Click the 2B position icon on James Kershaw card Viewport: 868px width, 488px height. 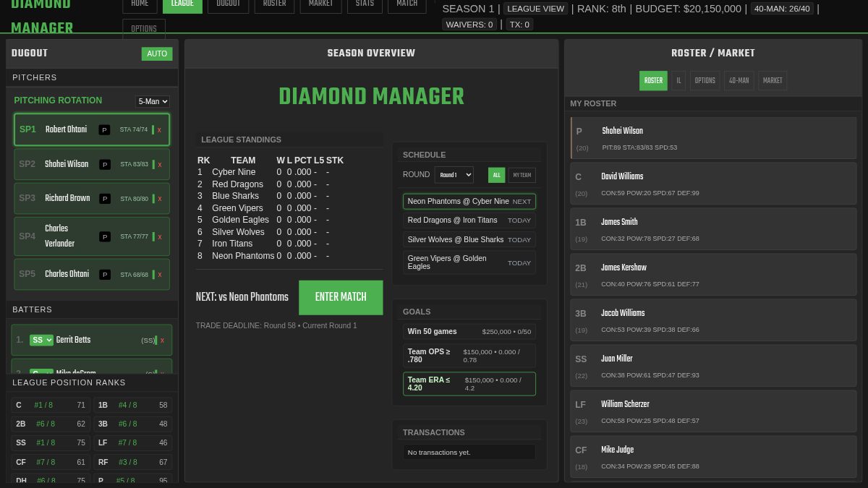click(x=581, y=268)
